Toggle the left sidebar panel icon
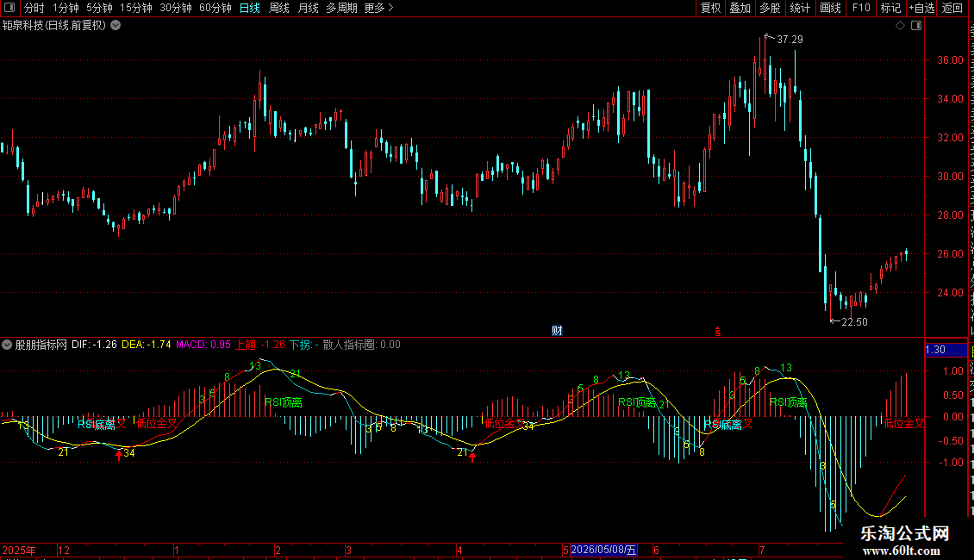The height and width of the screenshot is (560, 974). (9, 8)
